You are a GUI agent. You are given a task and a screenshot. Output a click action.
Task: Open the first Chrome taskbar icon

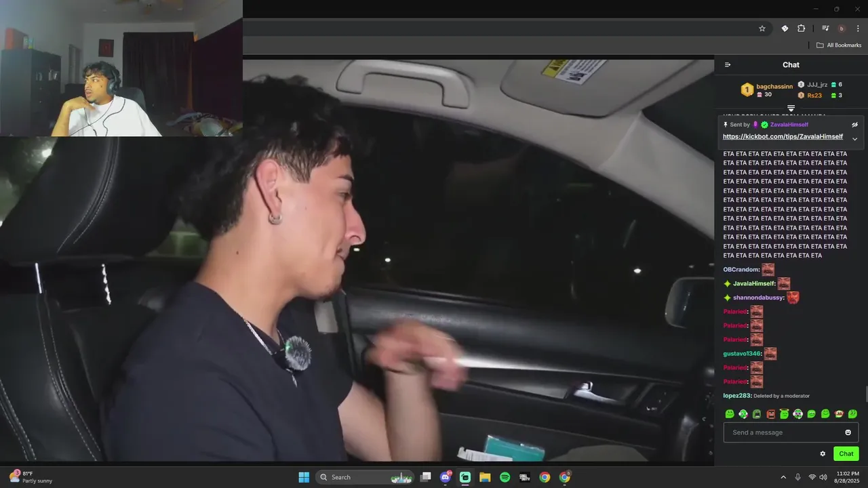545,477
